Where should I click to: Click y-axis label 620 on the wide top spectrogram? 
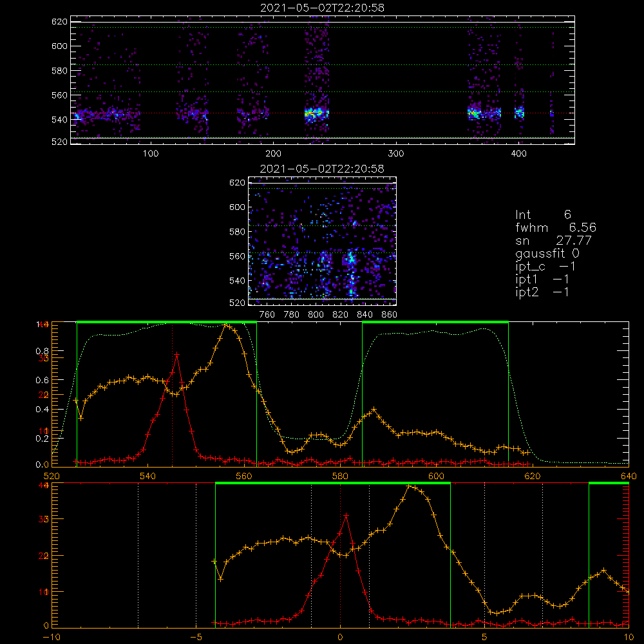point(59,22)
